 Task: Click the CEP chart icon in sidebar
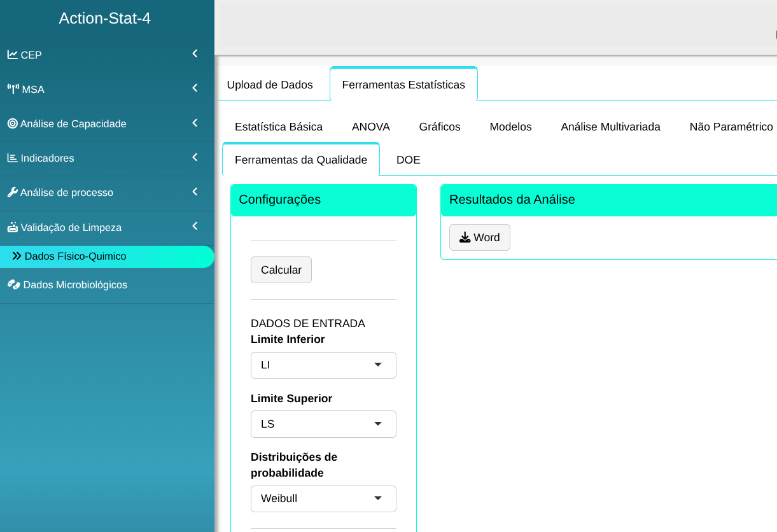pos(13,55)
